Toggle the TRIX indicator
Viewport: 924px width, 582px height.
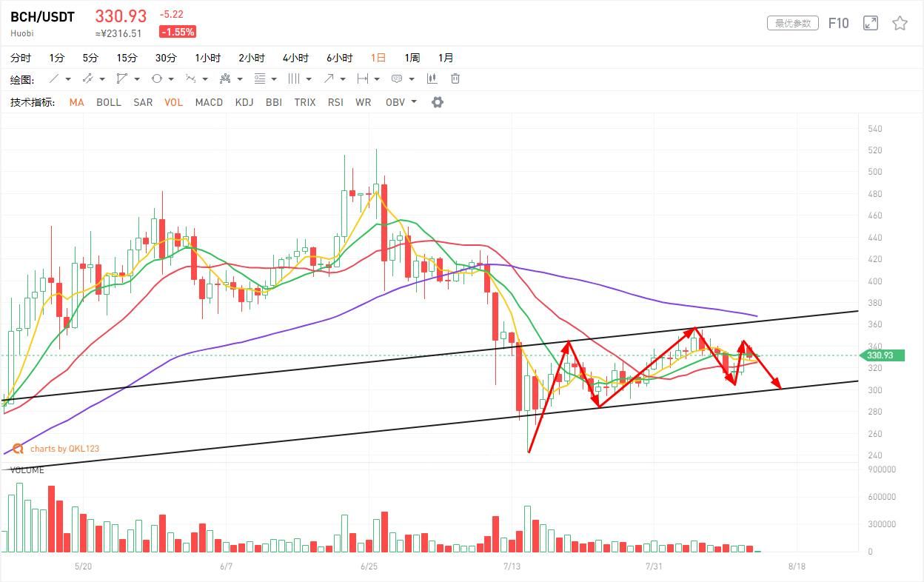pos(305,102)
